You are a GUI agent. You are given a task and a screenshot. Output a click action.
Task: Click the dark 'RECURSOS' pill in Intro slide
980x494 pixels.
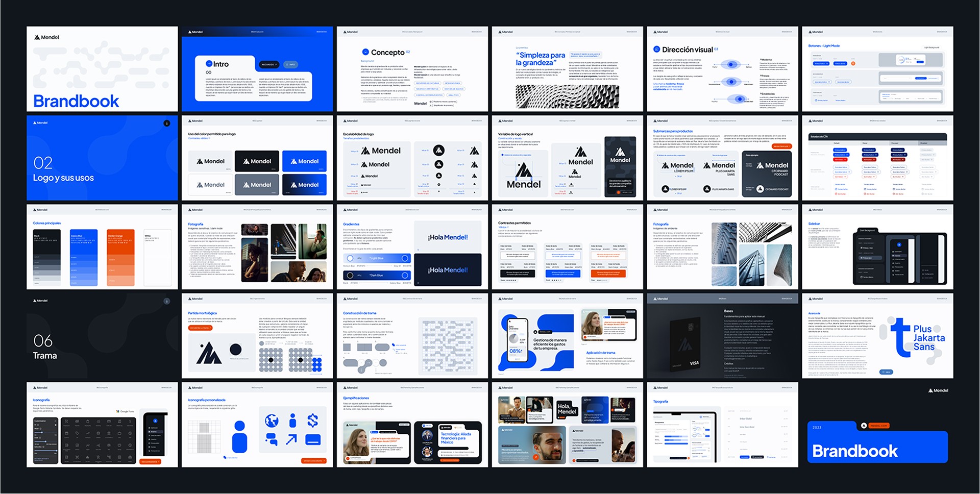(x=269, y=65)
